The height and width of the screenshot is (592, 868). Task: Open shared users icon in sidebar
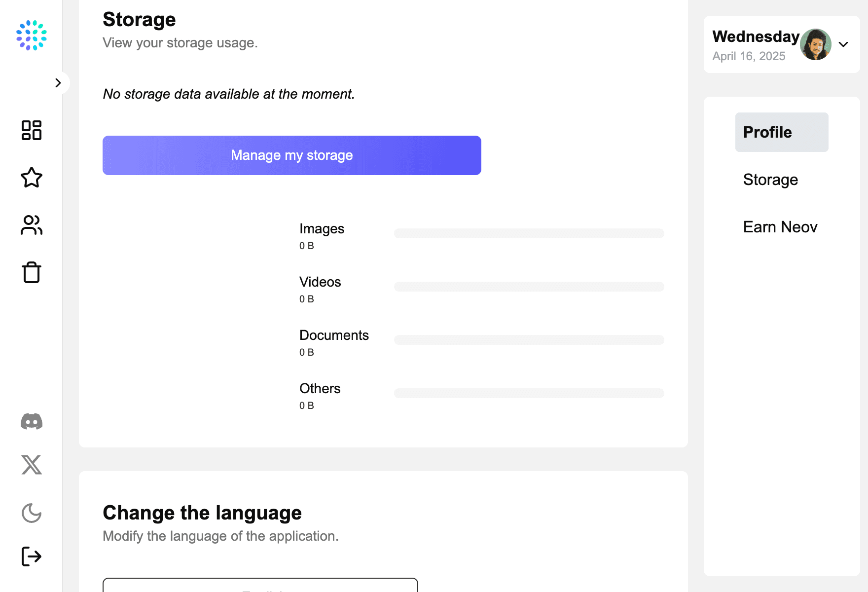pyautogui.click(x=32, y=225)
